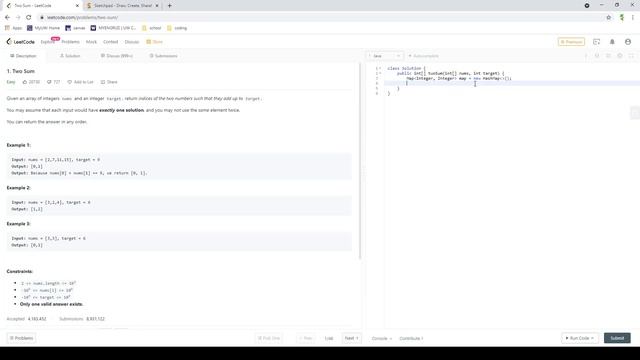Open the Java language dropdown

click(384, 56)
